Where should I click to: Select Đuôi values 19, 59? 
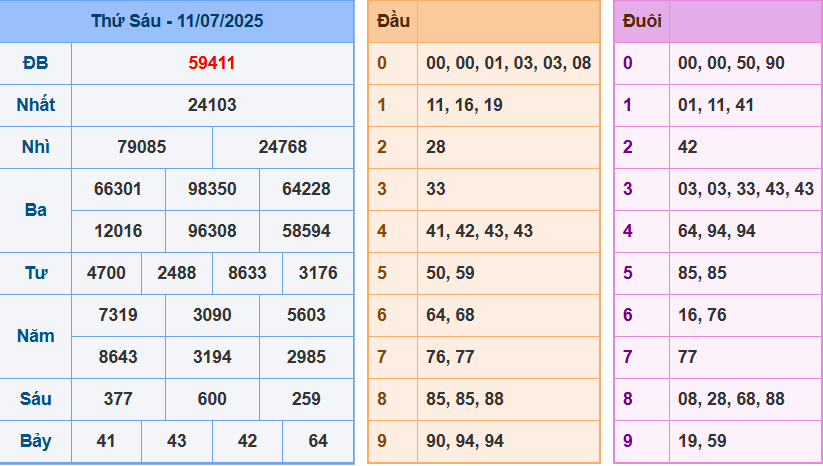[x=702, y=441]
